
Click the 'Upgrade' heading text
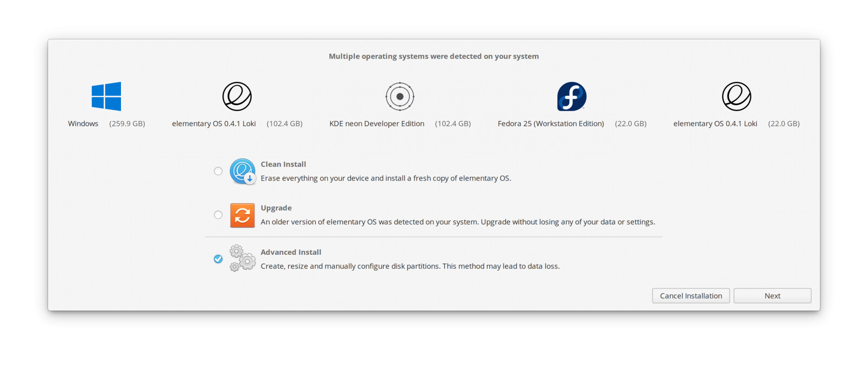click(x=276, y=208)
